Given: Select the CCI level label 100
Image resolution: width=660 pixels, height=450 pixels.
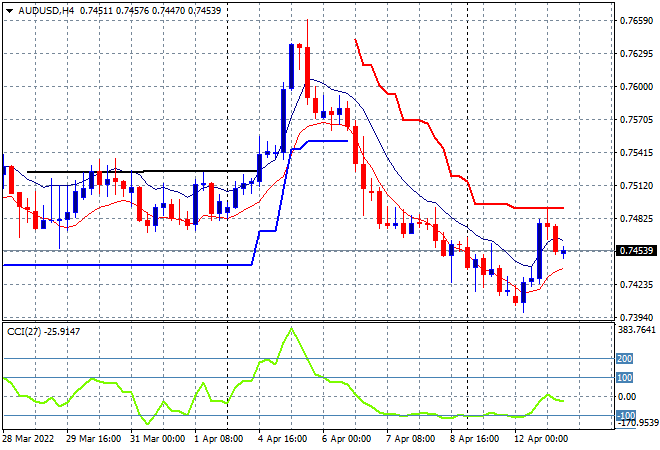Looking at the screenshot, I should coord(625,378).
